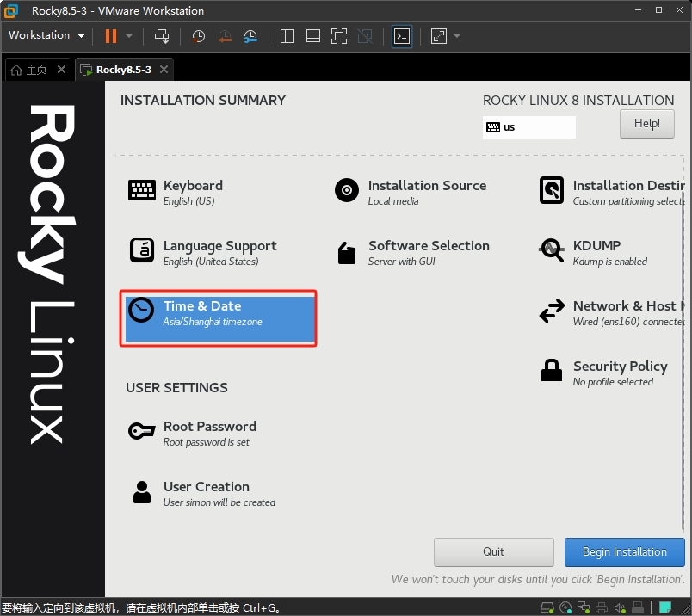Open the Time & Date clock icon
The image size is (692, 616).
click(x=141, y=311)
